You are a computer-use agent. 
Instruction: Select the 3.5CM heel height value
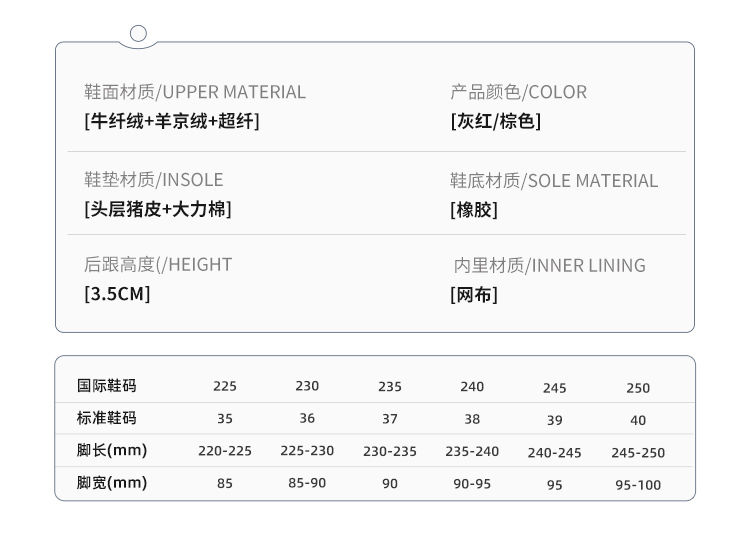tap(117, 295)
